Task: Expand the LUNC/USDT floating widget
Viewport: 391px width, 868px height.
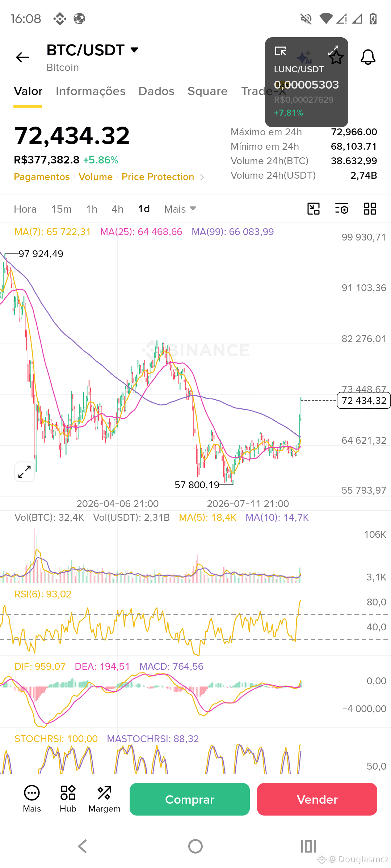Action: point(333,50)
